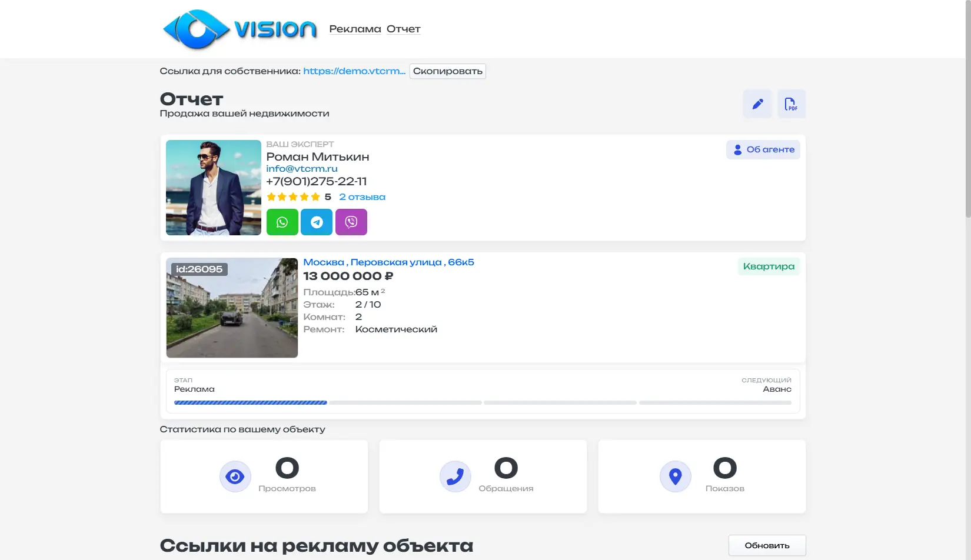
Task: Contact agent via green WhatsApp button
Action: [282, 222]
